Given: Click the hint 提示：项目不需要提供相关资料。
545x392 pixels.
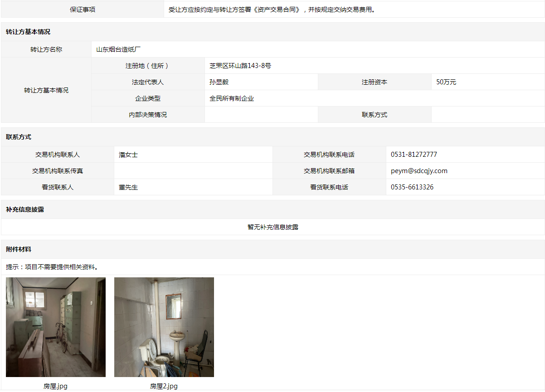Looking at the screenshot, I should [52, 266].
